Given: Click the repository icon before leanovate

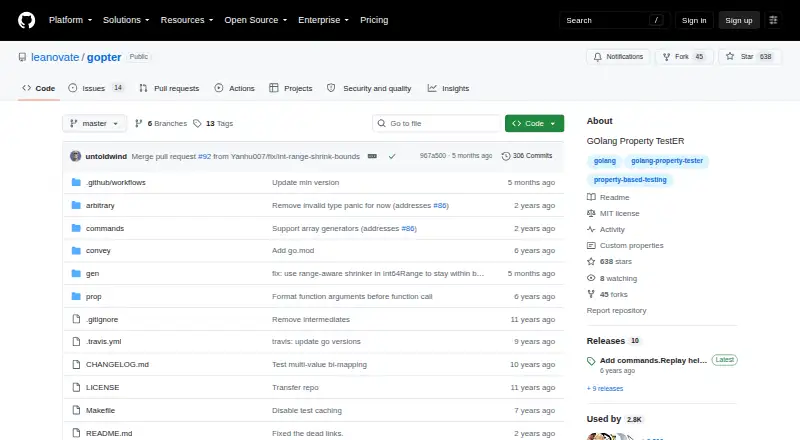Looking at the screenshot, I should (x=22, y=57).
